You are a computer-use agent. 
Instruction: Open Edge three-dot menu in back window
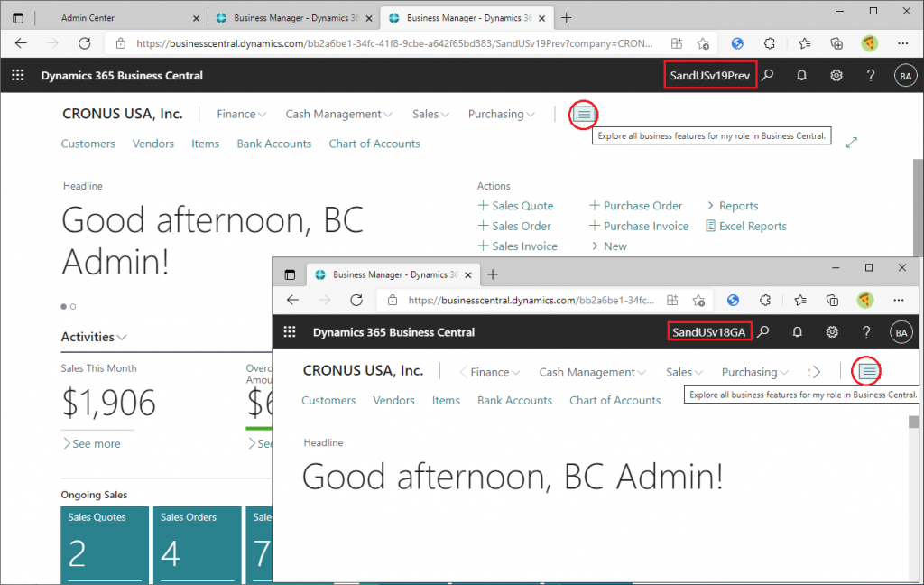click(x=902, y=43)
